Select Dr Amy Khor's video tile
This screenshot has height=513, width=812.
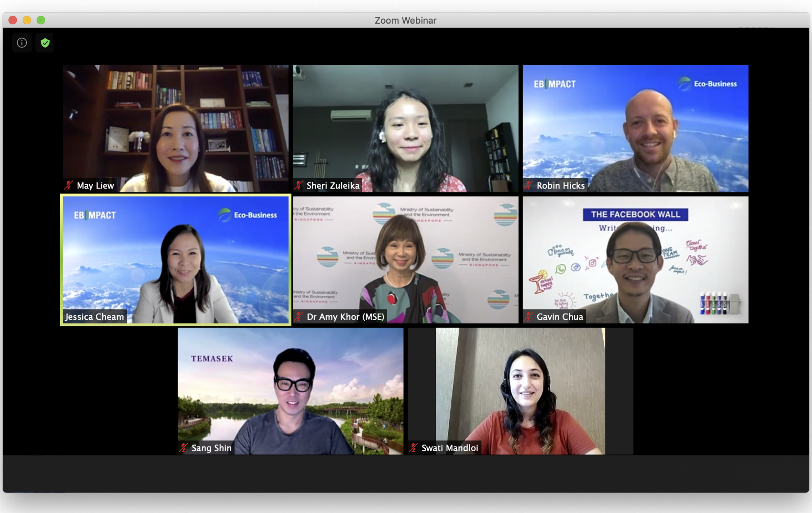(x=405, y=259)
